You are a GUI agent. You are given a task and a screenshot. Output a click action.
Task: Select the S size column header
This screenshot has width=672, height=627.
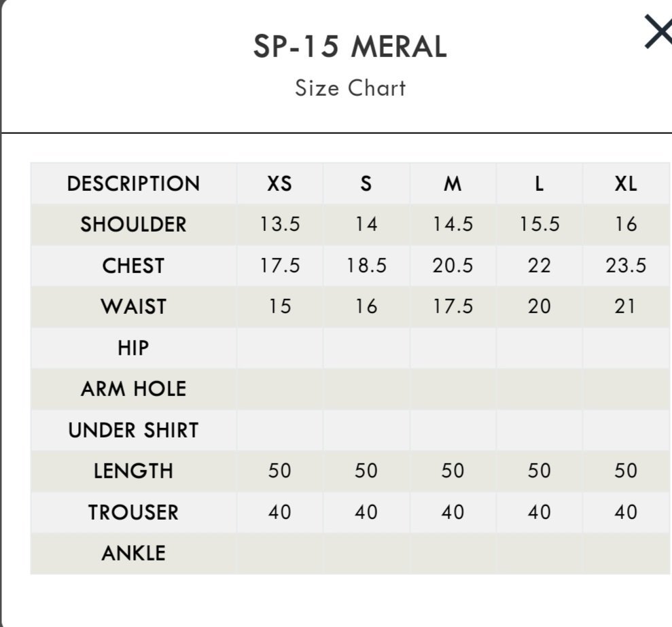coord(366,184)
